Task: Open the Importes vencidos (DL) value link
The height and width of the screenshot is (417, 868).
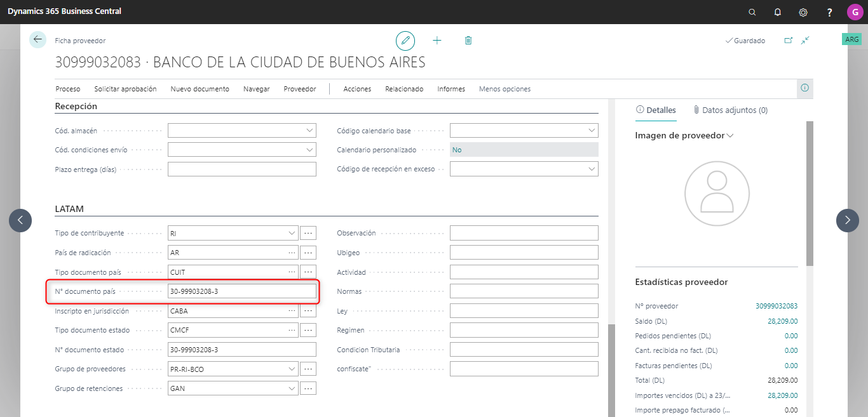Action: pyautogui.click(x=782, y=395)
